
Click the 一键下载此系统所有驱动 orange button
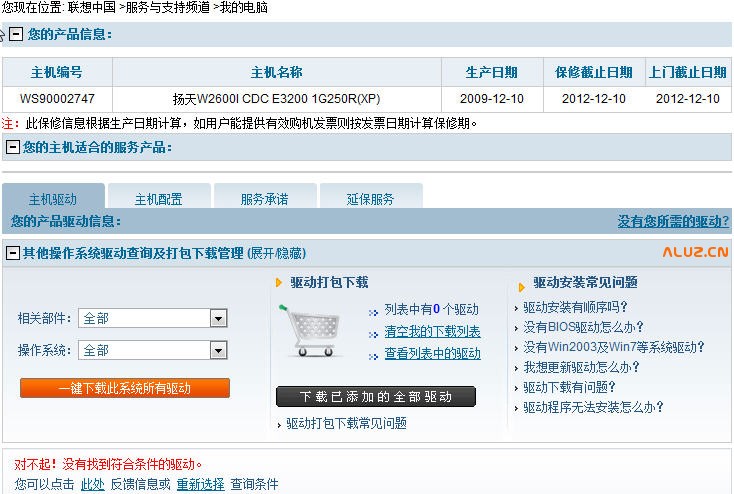point(125,388)
